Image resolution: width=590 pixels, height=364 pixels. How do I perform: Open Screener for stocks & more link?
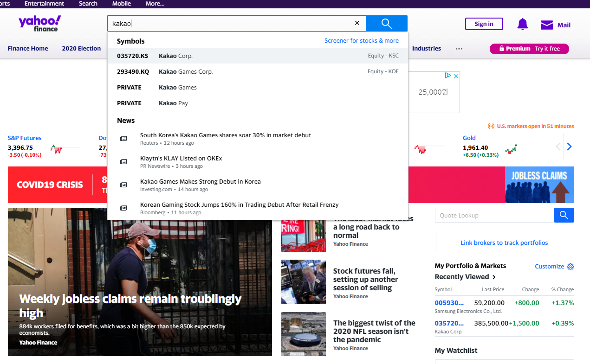click(362, 41)
